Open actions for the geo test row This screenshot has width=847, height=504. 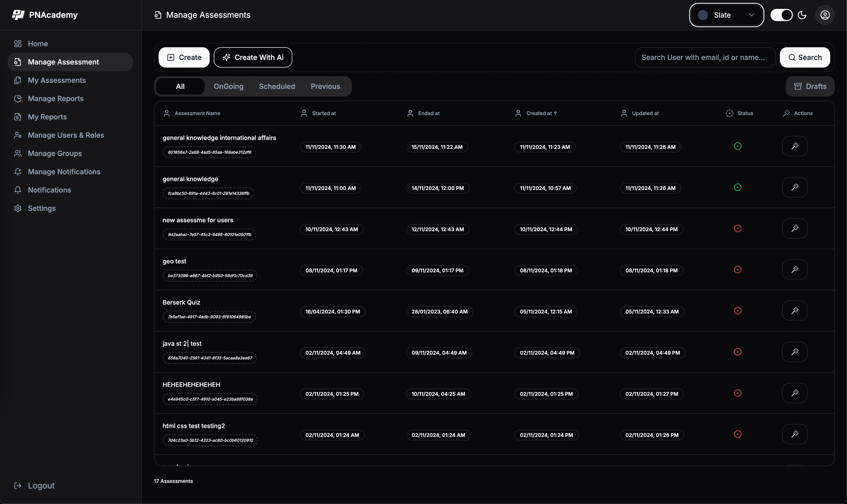pyautogui.click(x=795, y=269)
